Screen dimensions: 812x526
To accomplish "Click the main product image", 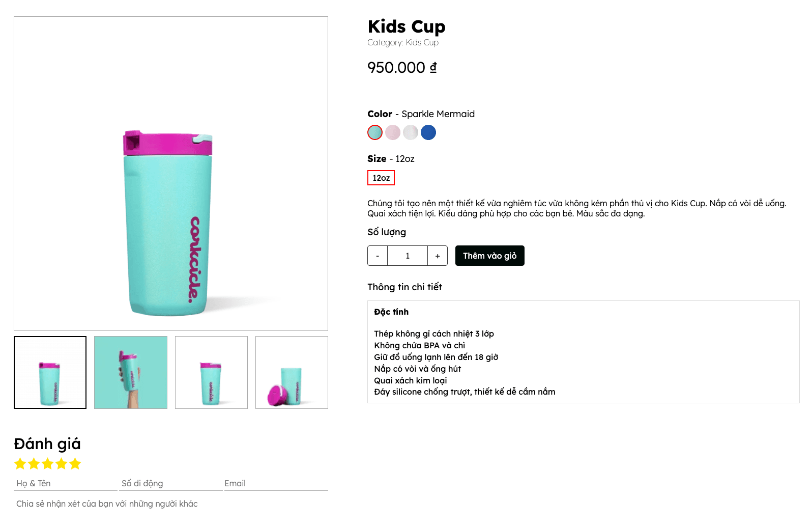I will pos(171,174).
